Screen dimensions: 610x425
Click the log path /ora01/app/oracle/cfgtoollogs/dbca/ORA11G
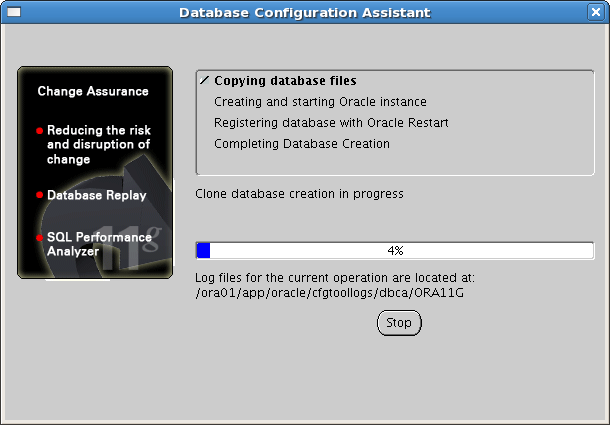point(330,293)
